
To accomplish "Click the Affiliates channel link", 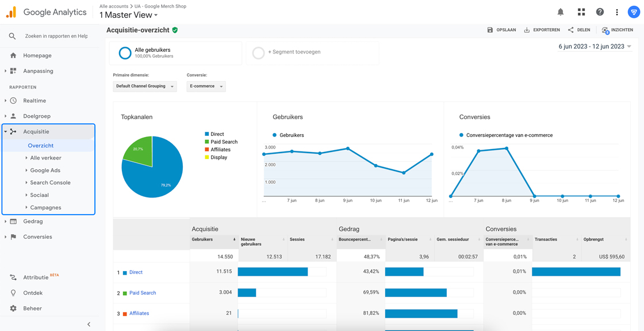I will [139, 313].
